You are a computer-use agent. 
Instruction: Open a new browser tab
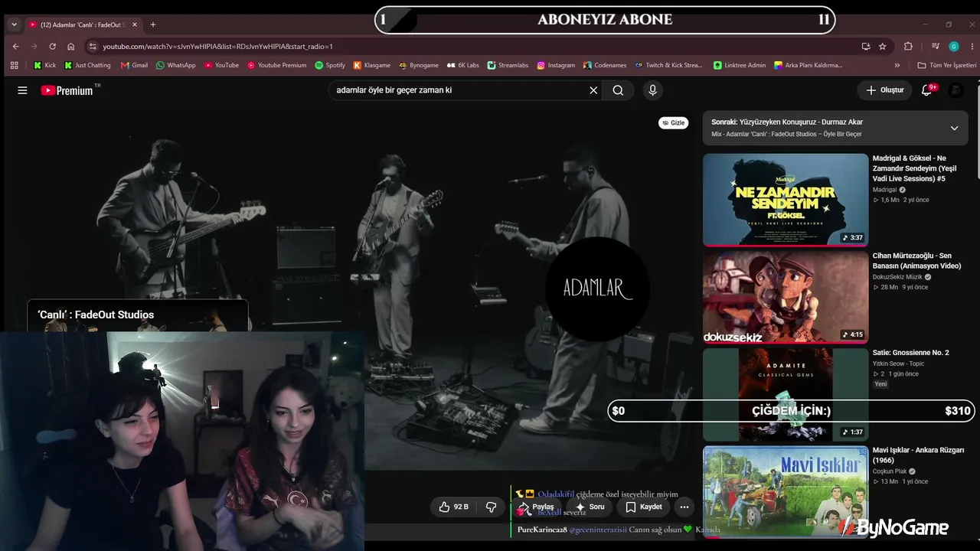(152, 24)
